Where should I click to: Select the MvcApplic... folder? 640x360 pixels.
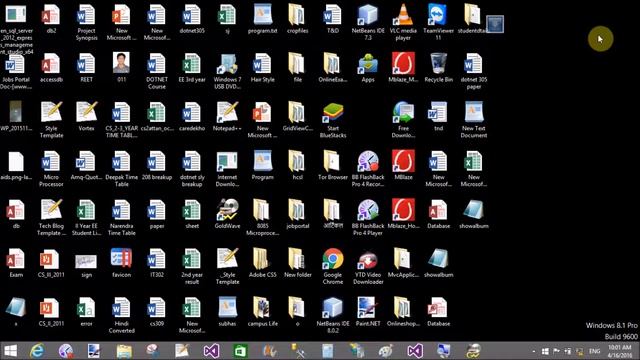403,263
